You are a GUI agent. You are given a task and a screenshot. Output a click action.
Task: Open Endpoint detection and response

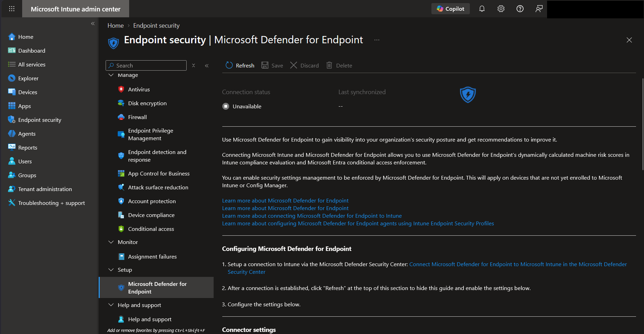click(157, 156)
